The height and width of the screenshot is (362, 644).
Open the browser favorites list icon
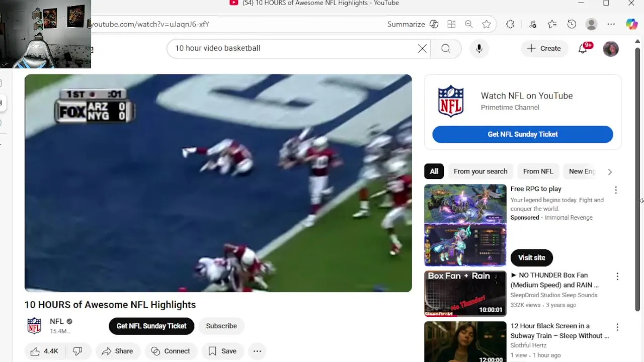click(x=552, y=24)
